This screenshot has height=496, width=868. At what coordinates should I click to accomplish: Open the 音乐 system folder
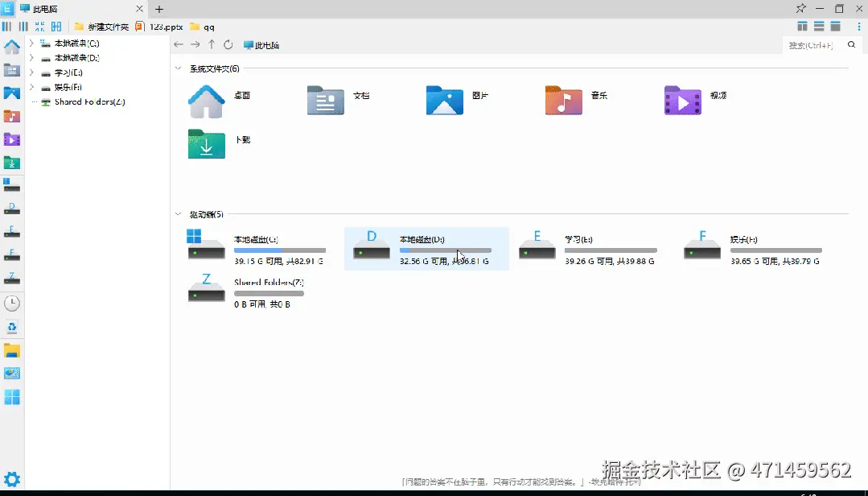(x=576, y=101)
